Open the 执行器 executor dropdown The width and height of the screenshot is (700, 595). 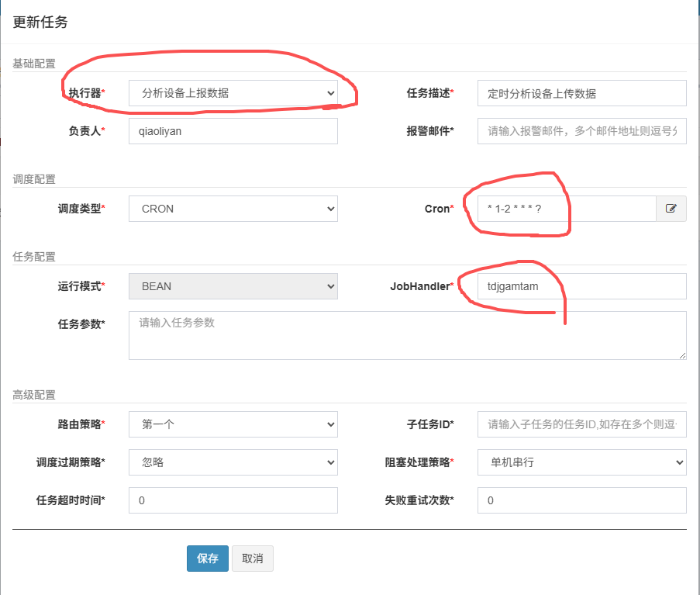[x=233, y=93]
